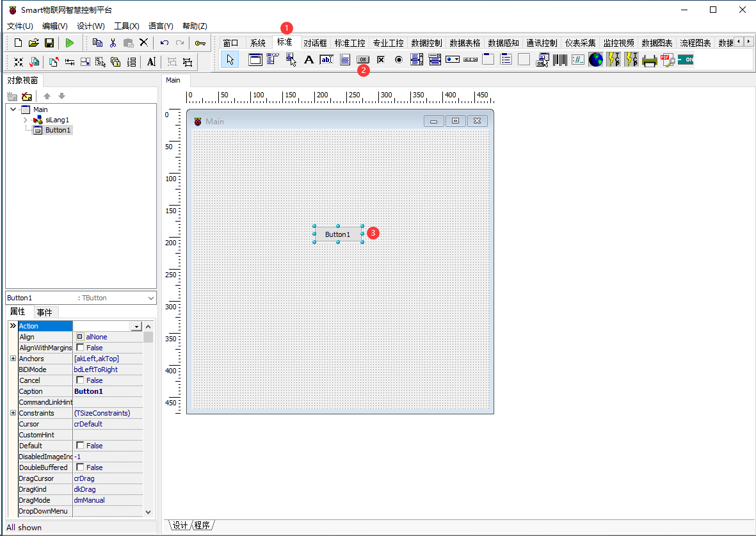756x536 pixels.
Task: Click the New file icon
Action: pyautogui.click(x=18, y=43)
